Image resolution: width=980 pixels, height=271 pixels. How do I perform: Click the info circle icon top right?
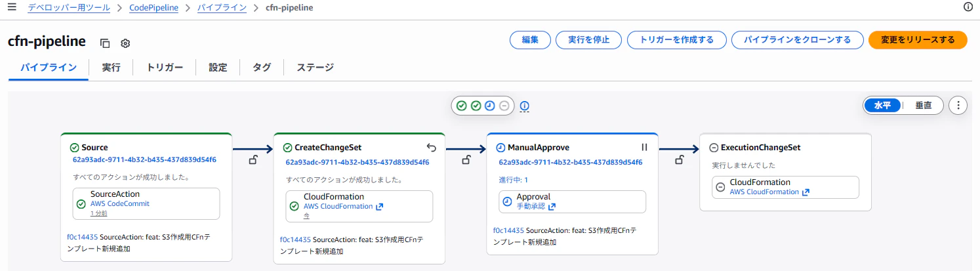968,7
